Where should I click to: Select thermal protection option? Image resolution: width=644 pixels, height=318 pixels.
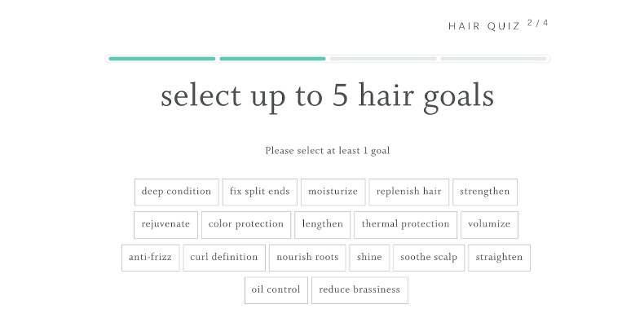pyautogui.click(x=405, y=225)
